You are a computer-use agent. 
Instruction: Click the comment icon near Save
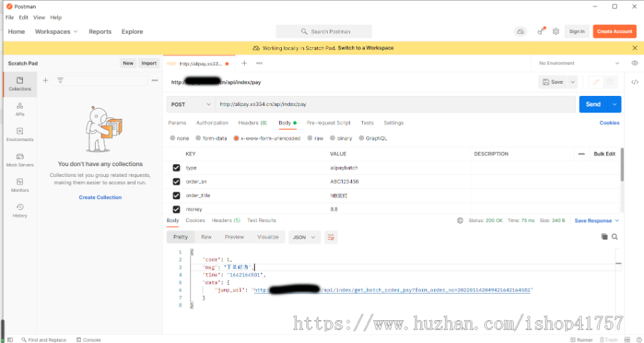coord(610,82)
